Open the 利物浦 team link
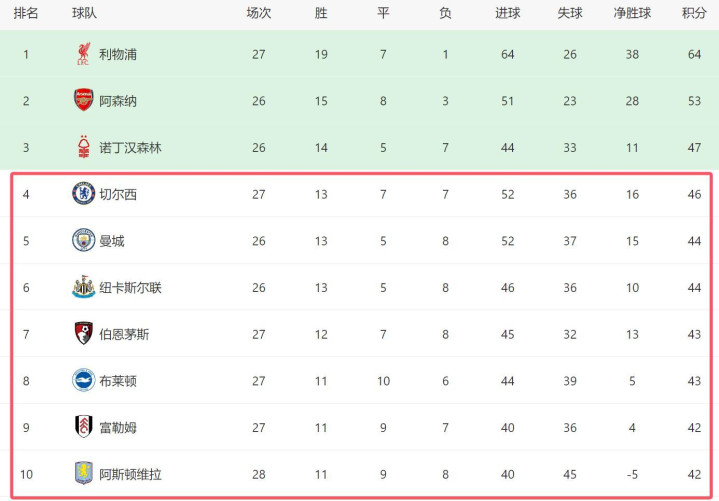Screen dimensions: 719x501 click(x=118, y=54)
